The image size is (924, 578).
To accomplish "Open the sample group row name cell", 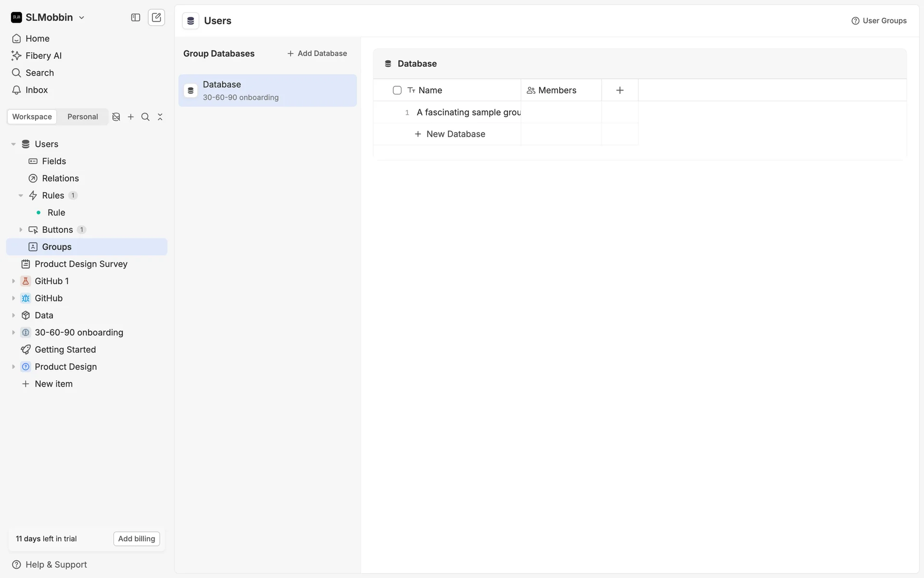I will click(x=468, y=112).
